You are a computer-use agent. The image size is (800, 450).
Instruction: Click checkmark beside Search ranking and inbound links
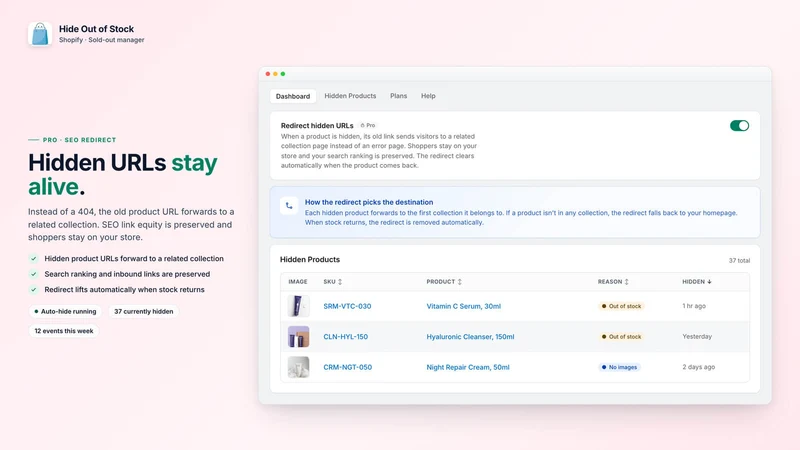coord(34,274)
